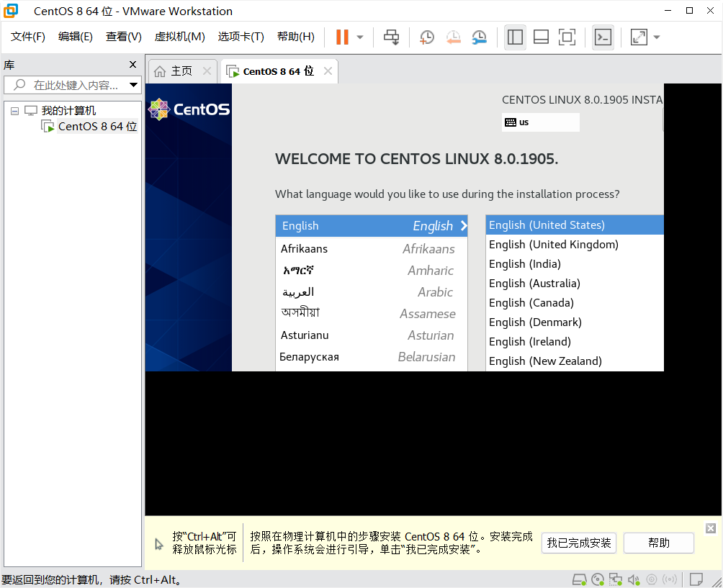The height and width of the screenshot is (588, 723).
Task: Open stretch guest dropdown arrow
Action: coord(657,37)
